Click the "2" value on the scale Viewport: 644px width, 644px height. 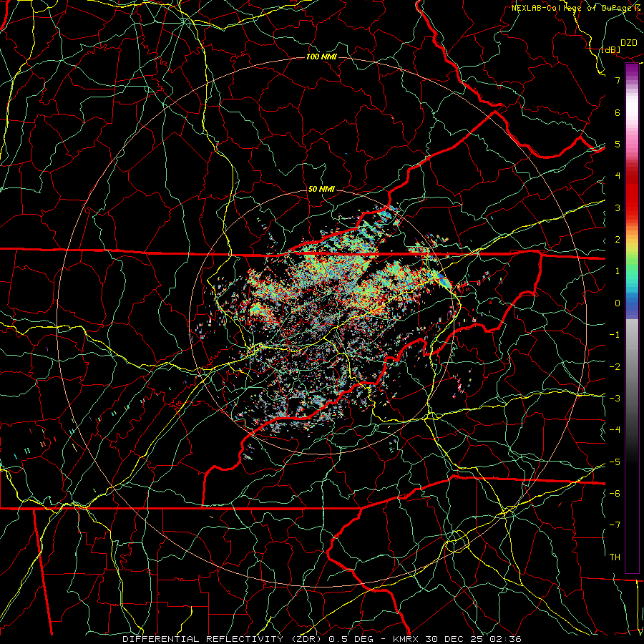pyautogui.click(x=618, y=240)
